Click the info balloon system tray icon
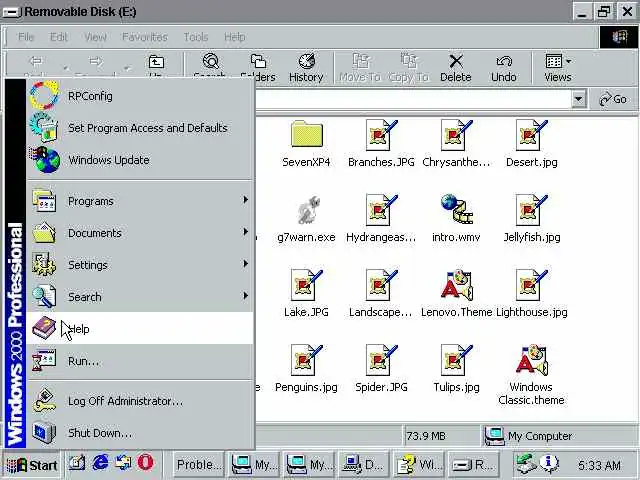 pyautogui.click(x=549, y=464)
